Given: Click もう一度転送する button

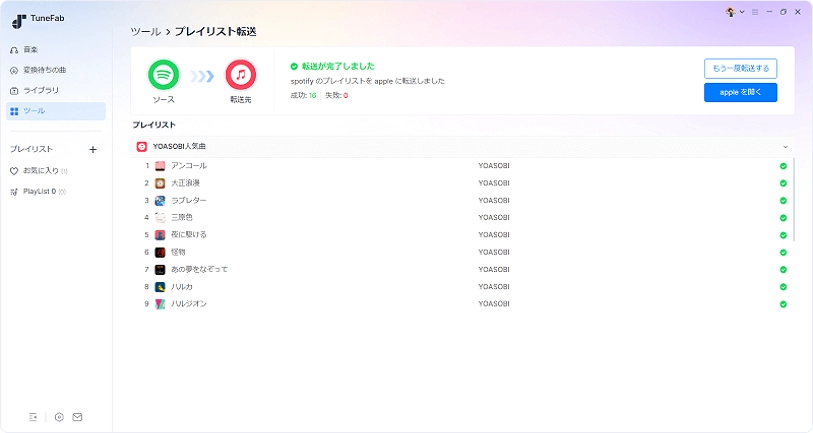Looking at the screenshot, I should (x=740, y=68).
